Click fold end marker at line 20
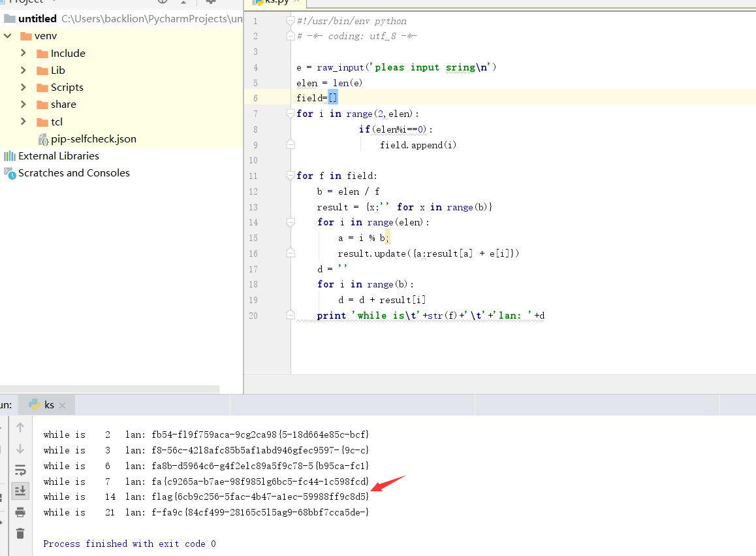Viewport: 756px width, 556px height. (x=291, y=315)
